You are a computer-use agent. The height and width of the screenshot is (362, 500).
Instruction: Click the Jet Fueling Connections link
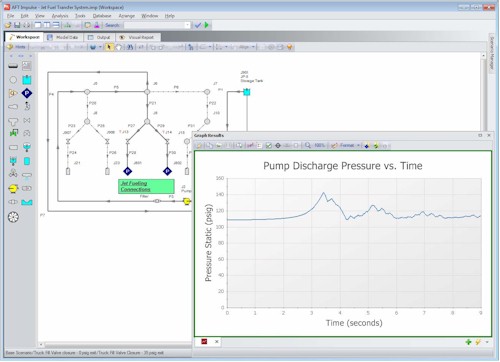[135, 186]
